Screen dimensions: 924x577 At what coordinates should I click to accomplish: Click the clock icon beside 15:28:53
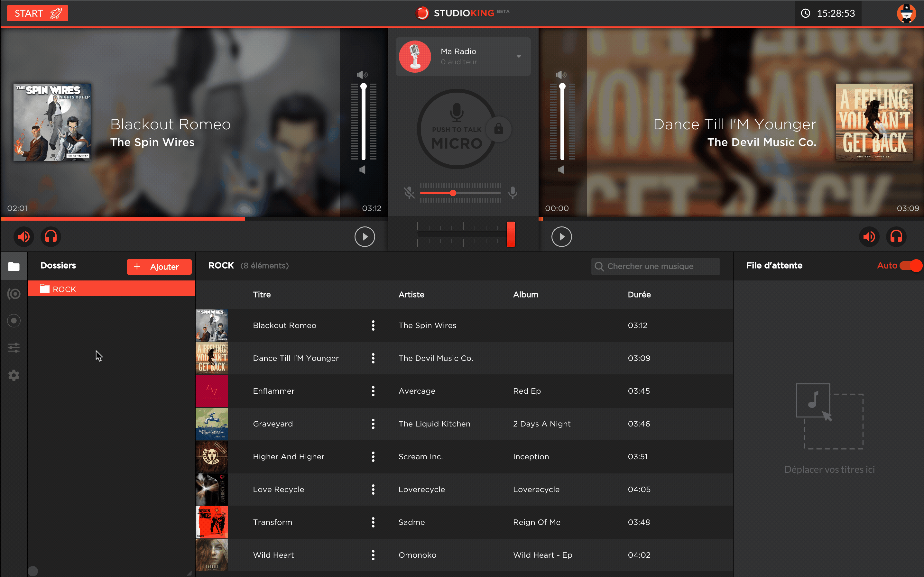(805, 14)
